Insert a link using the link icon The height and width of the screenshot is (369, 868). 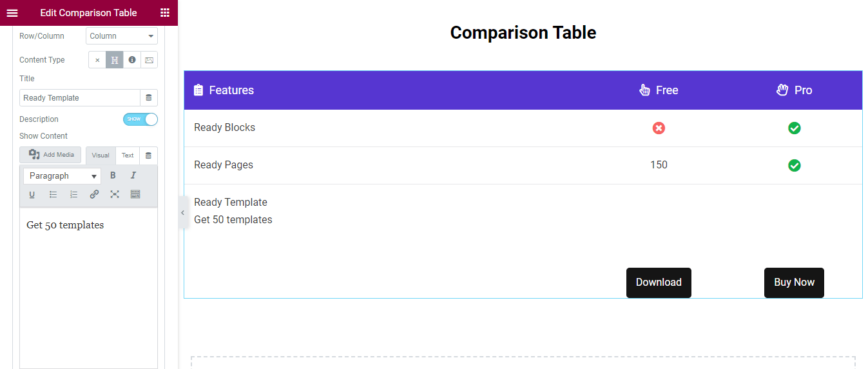coord(94,194)
